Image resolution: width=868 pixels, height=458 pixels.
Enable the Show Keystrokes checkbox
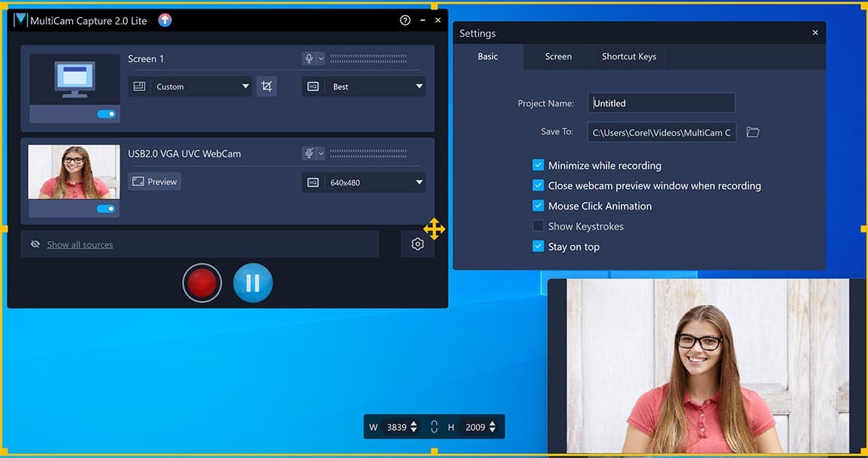coord(538,226)
